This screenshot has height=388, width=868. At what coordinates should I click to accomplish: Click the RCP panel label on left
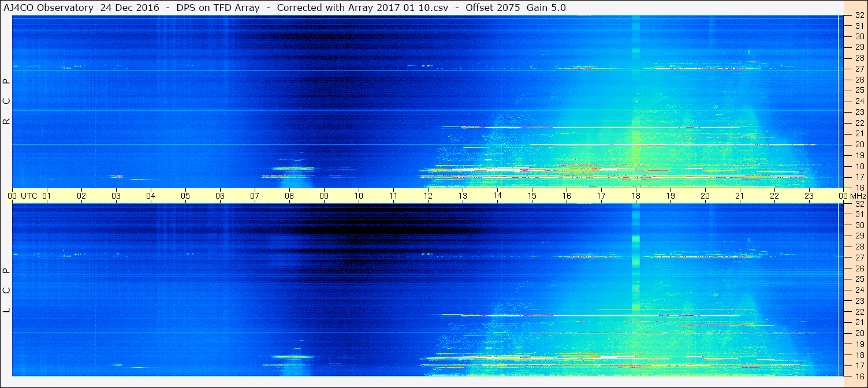(x=6, y=101)
